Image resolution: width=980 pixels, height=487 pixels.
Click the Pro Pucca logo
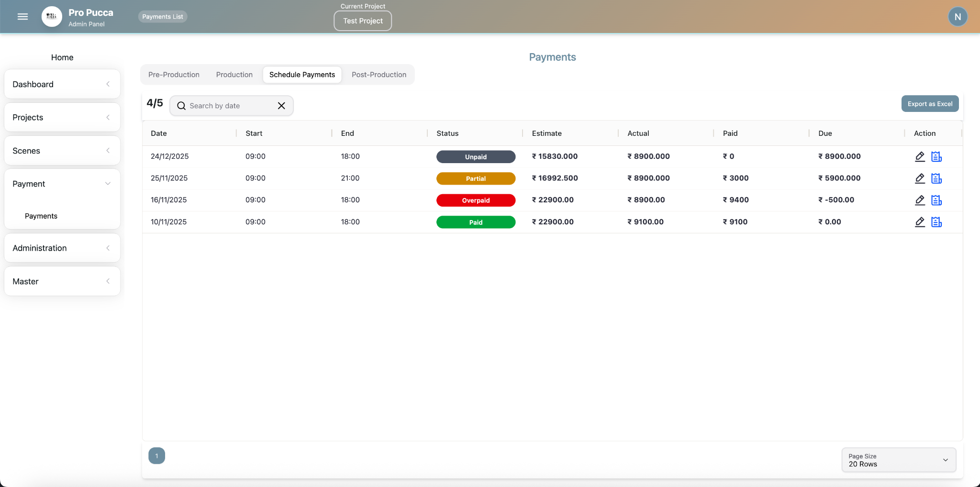pos(52,17)
